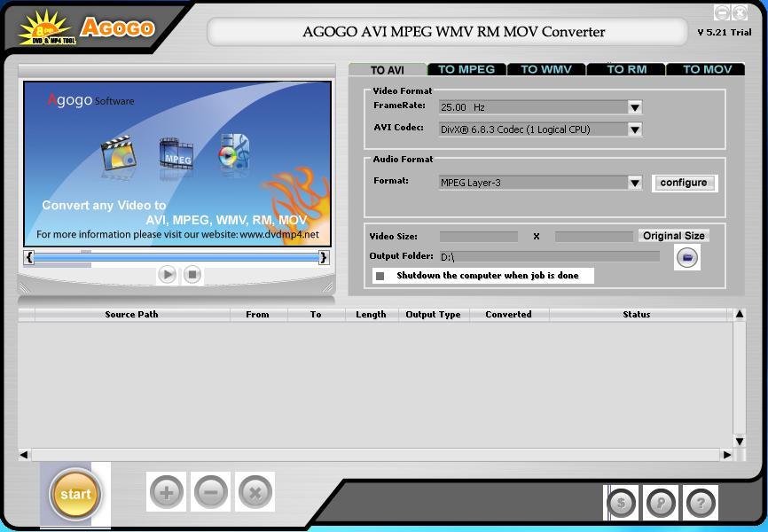
Task: Apply Original Size for video output
Action: coord(676,235)
